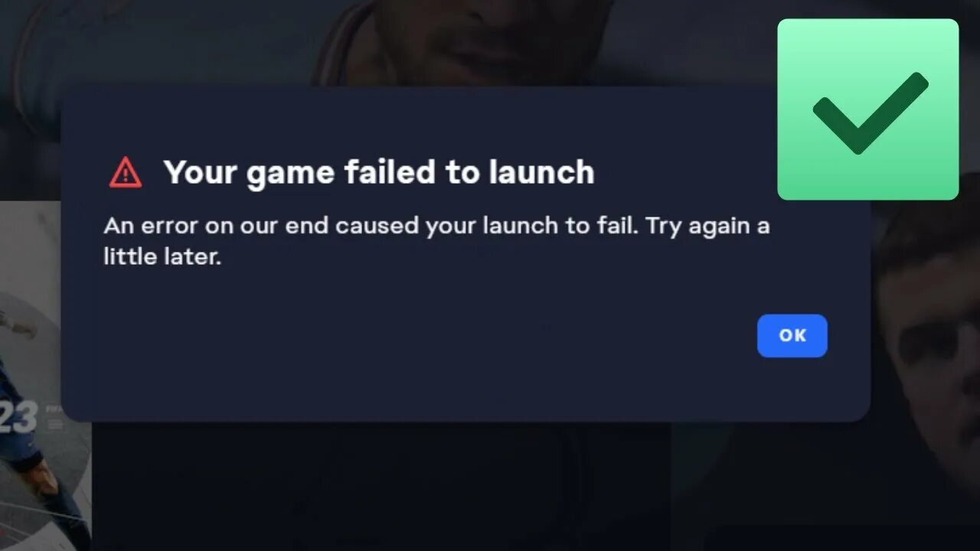Image resolution: width=980 pixels, height=551 pixels.
Task: Click the red warning triangle icon
Action: click(126, 172)
